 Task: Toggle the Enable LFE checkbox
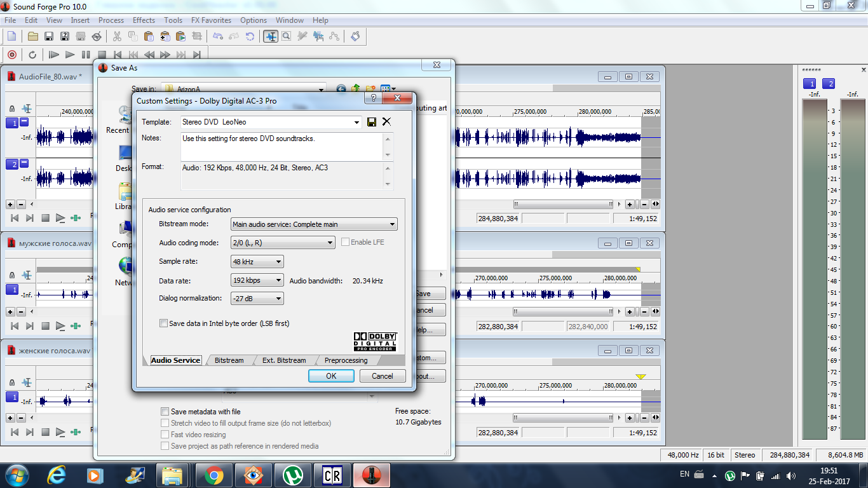(346, 242)
